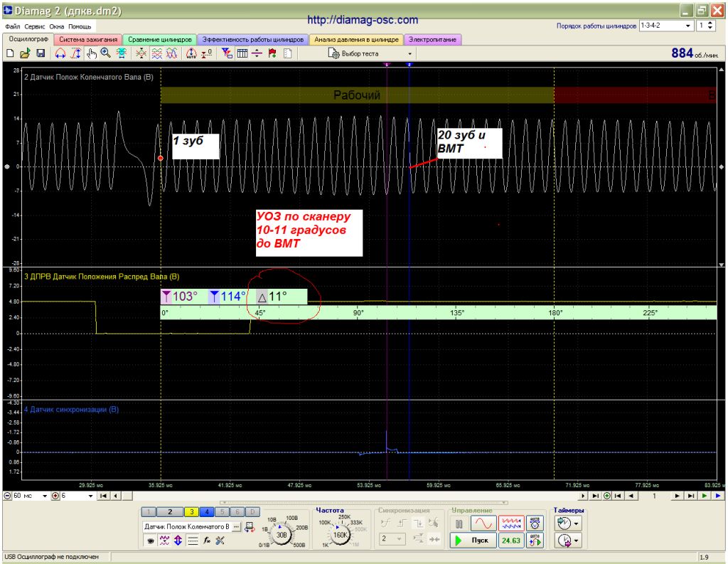Activate the hand pan tool

[91, 53]
